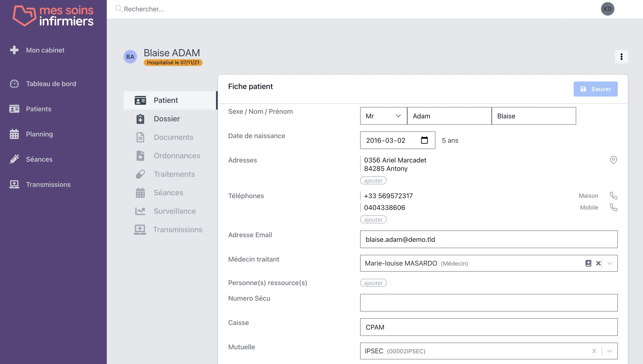Click the patient Séances calendar icon
Image resolution: width=643 pixels, height=364 pixels.
[140, 192]
